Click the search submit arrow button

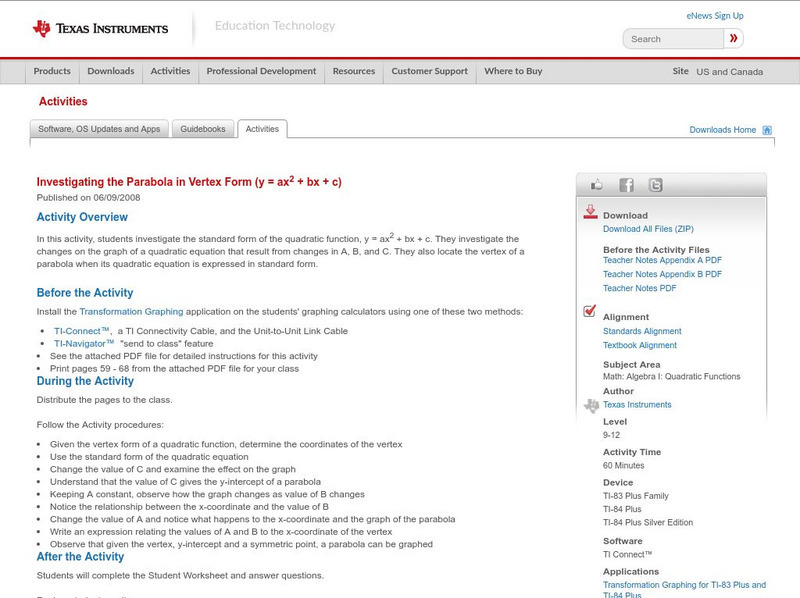(733, 38)
